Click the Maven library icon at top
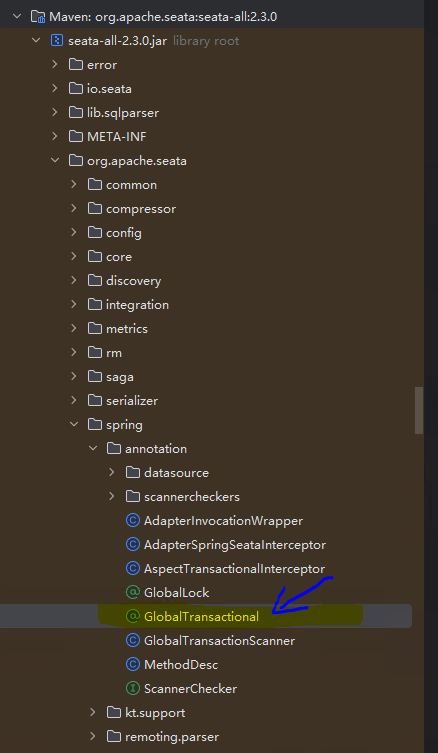The height and width of the screenshot is (753, 438). 38,17
